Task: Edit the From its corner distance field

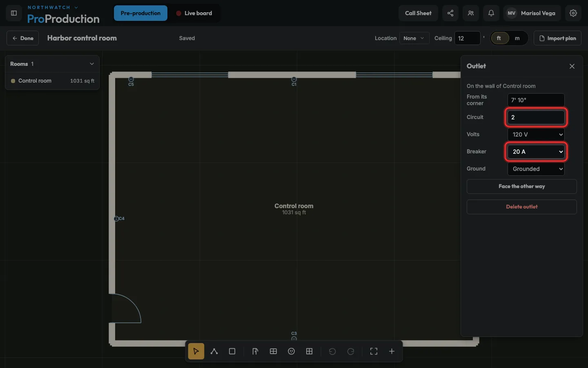Action: pos(536,100)
